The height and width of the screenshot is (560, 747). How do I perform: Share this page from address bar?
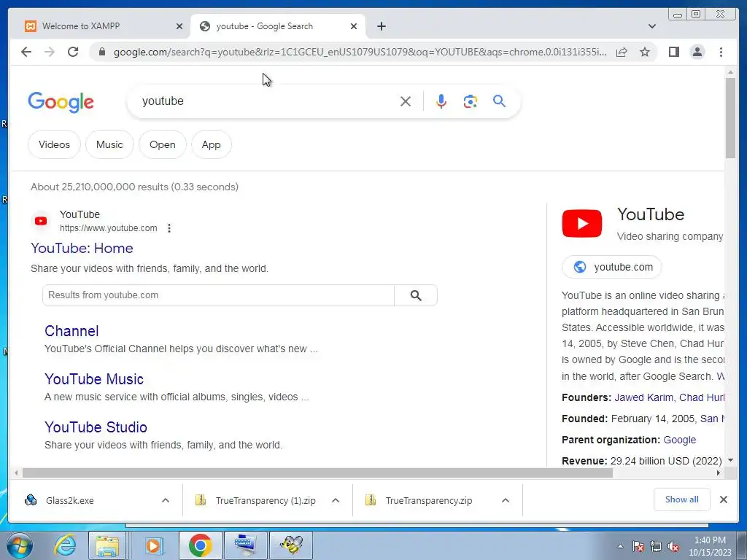[622, 52]
